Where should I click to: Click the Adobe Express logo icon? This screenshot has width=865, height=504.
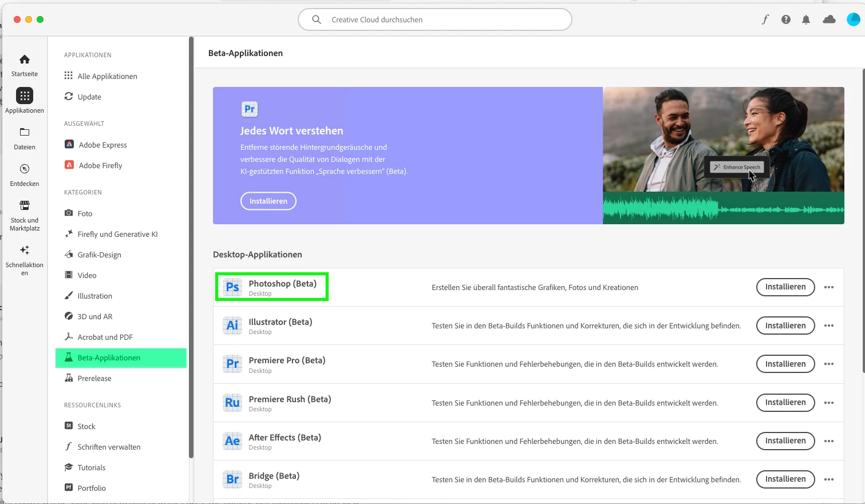pyautogui.click(x=69, y=145)
